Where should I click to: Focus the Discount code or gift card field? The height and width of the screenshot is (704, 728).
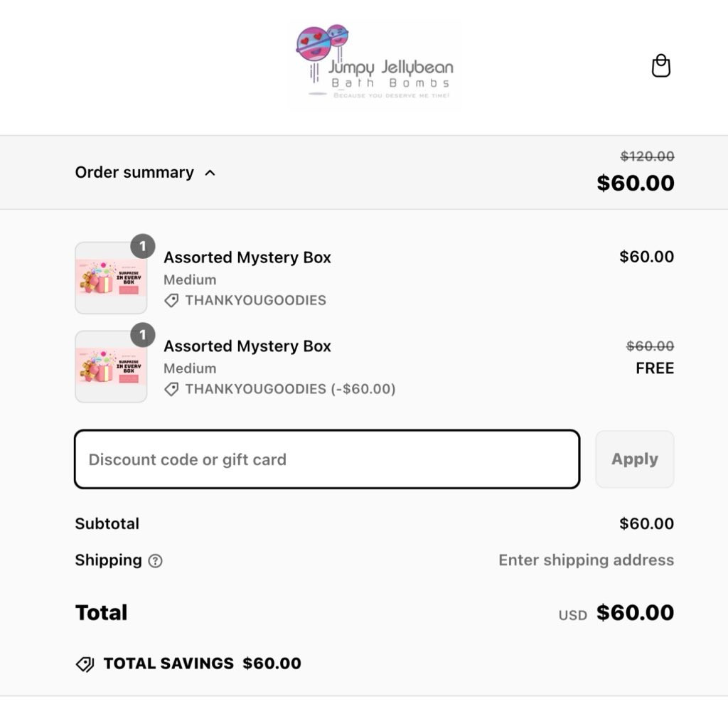327,459
